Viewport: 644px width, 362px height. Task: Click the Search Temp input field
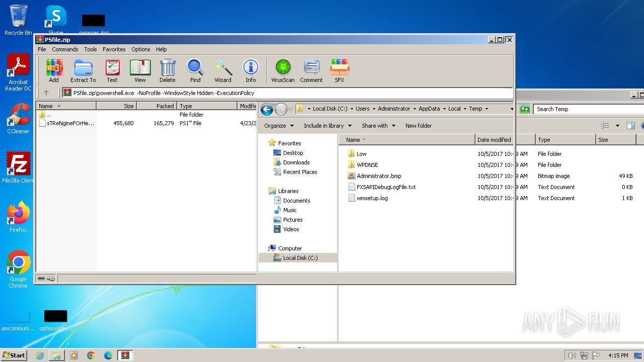[x=589, y=109]
